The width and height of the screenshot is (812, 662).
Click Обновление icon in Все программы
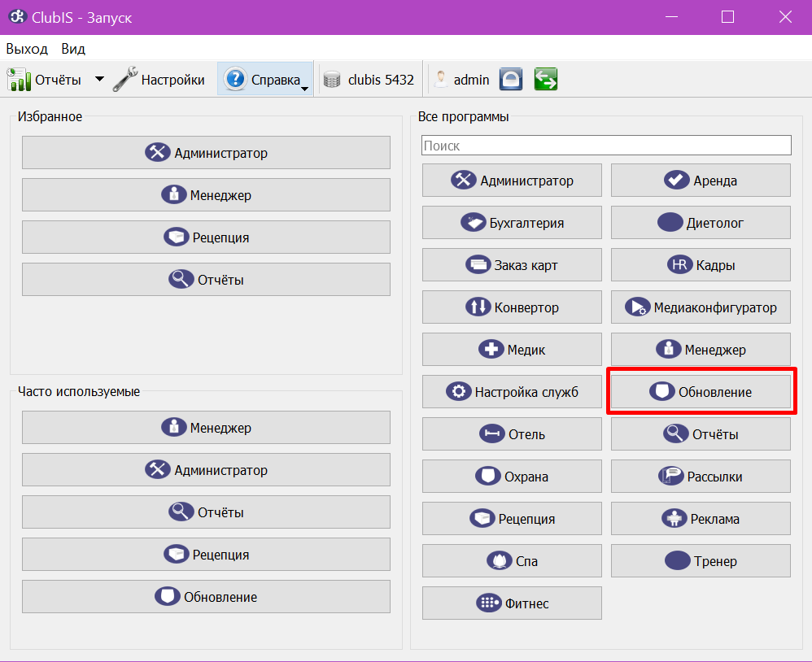(x=662, y=391)
